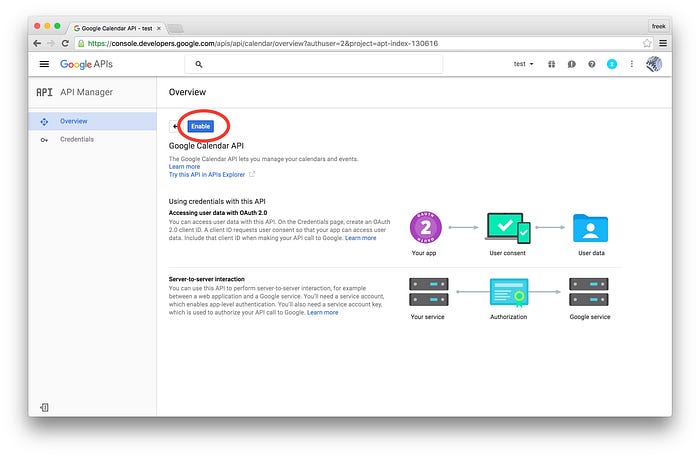
Task: Click 'Using credentials with this API' heading
Action: coord(217,201)
